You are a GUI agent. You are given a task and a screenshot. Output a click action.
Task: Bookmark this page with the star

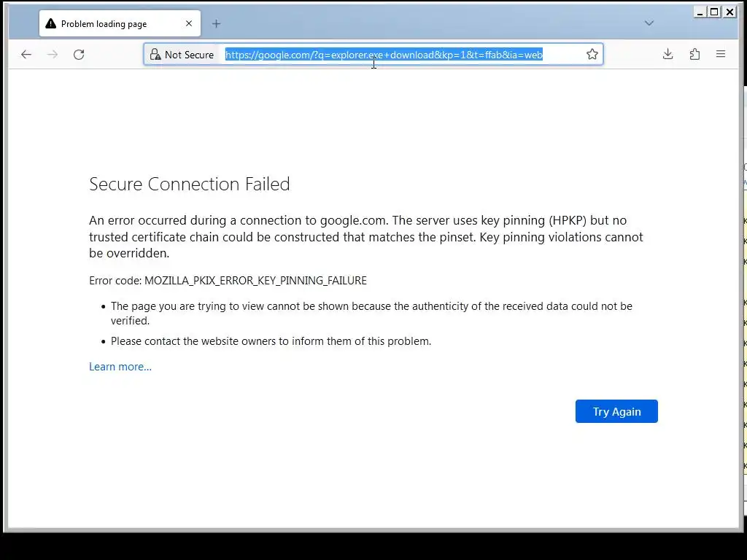tap(592, 54)
